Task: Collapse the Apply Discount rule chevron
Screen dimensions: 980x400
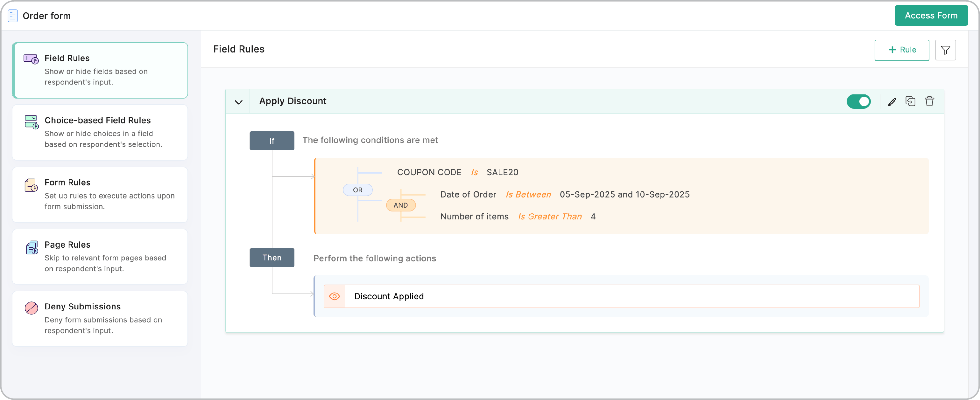Action: pyautogui.click(x=238, y=101)
